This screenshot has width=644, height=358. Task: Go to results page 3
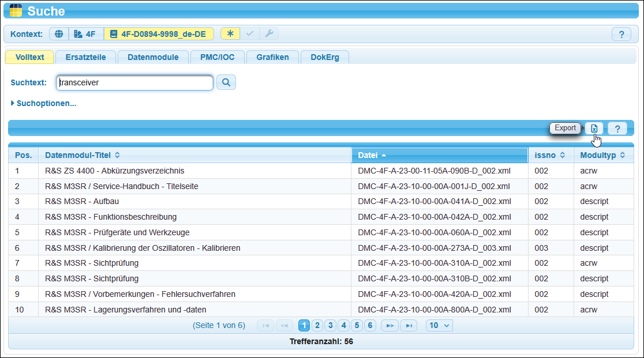tap(330, 326)
